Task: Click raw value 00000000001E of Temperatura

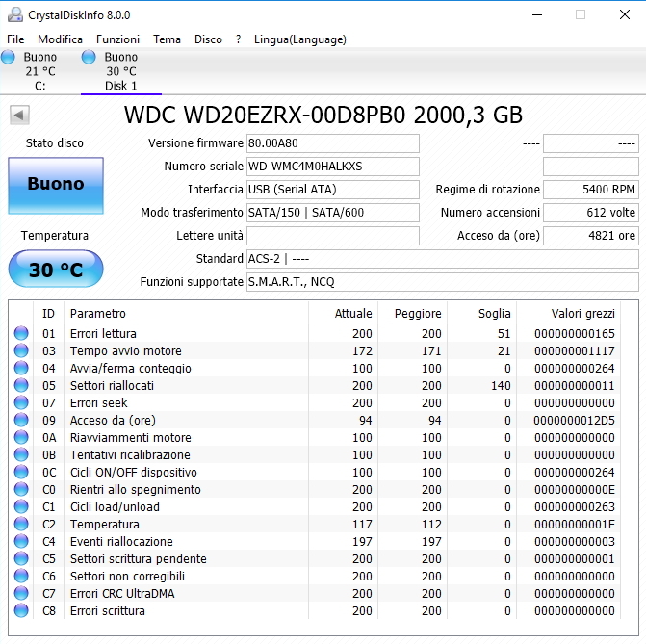Action: tap(575, 524)
